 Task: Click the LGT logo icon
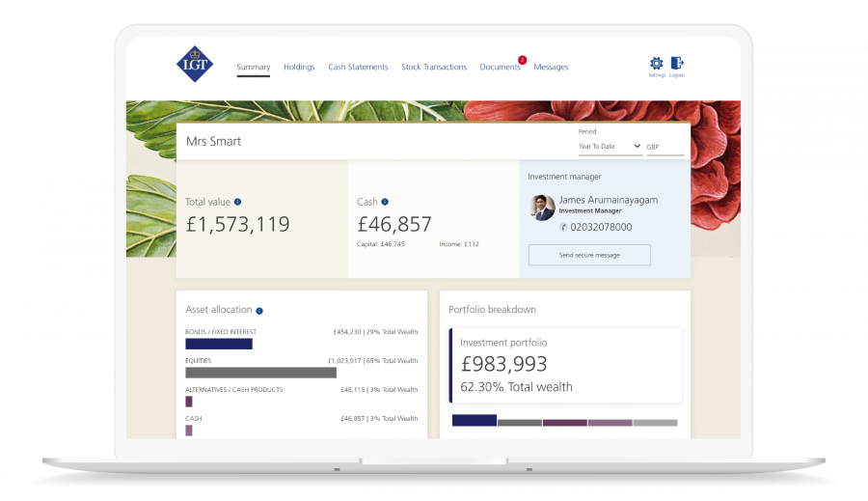point(195,64)
